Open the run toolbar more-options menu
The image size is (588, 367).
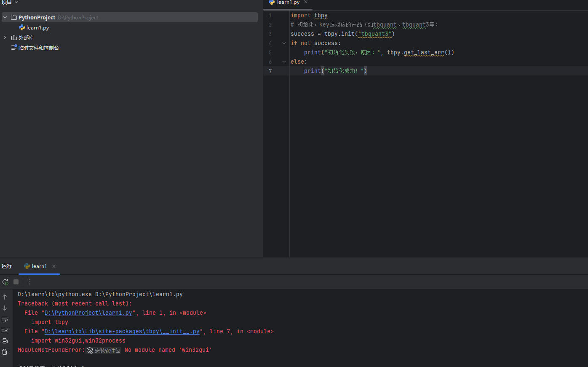30,282
